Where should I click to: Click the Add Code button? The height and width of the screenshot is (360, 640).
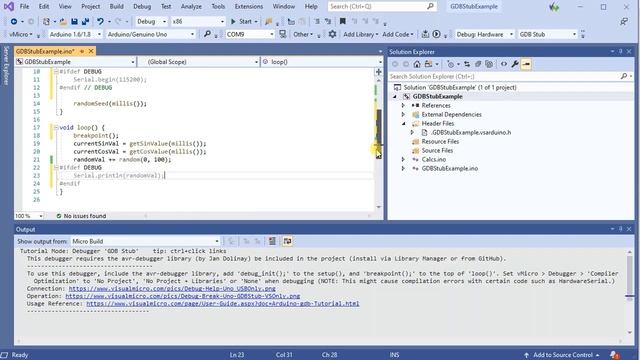coord(398,34)
